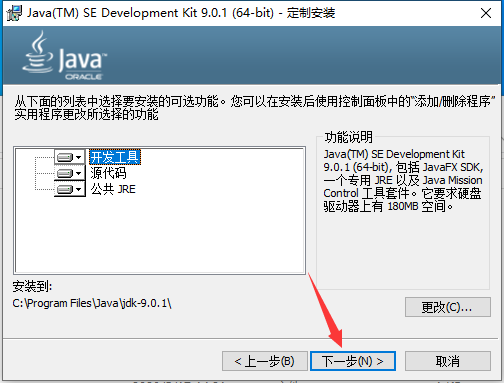Open the dropdown arrow for 公共 JRE

pos(79,189)
